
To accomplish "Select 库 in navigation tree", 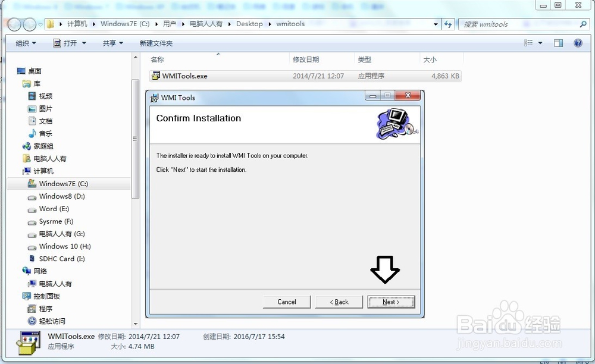I will tap(37, 83).
